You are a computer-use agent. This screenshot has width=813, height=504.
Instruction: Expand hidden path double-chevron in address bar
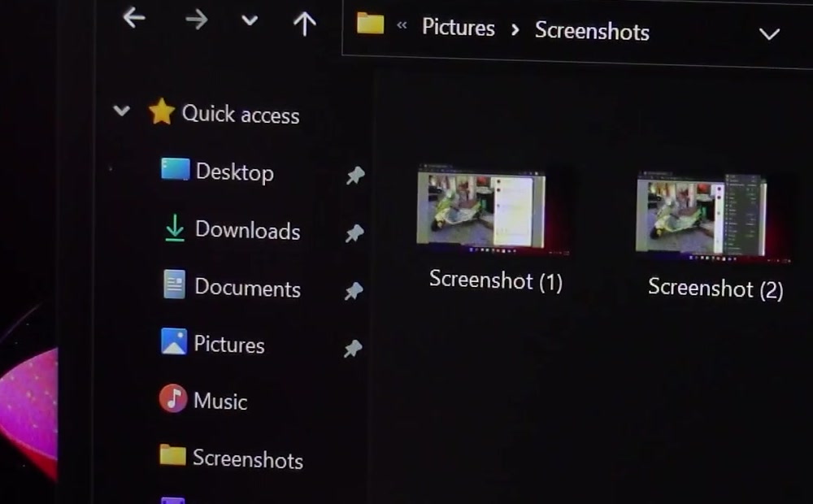click(x=402, y=25)
